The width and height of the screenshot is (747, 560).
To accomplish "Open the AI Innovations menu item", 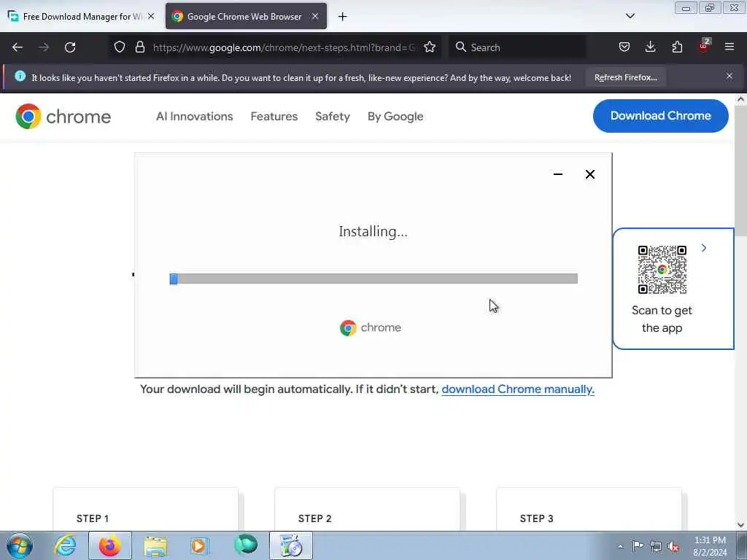I will point(194,116).
